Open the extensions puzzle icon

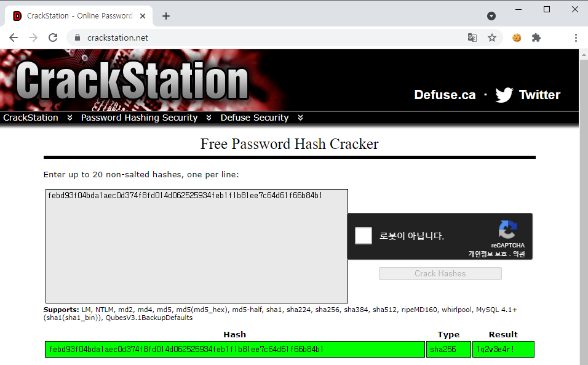[536, 38]
